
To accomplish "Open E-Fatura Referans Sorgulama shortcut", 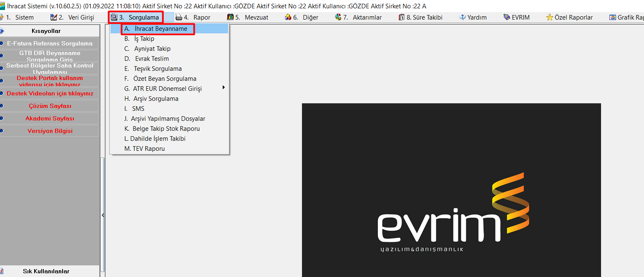I will click(50, 43).
